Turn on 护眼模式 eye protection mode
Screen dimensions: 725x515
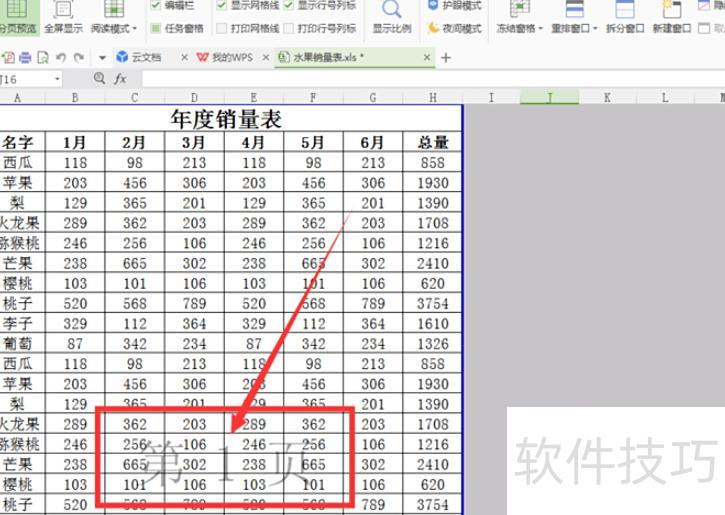pos(454,6)
